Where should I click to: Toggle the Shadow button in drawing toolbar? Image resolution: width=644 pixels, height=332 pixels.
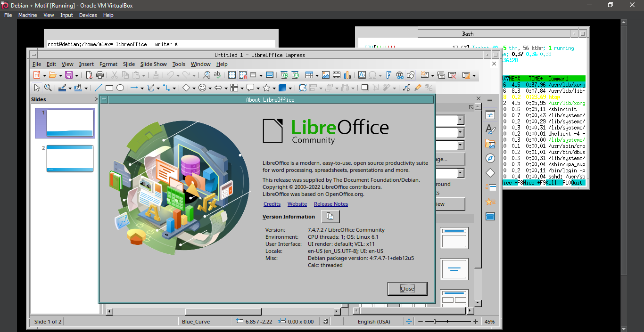tap(364, 88)
